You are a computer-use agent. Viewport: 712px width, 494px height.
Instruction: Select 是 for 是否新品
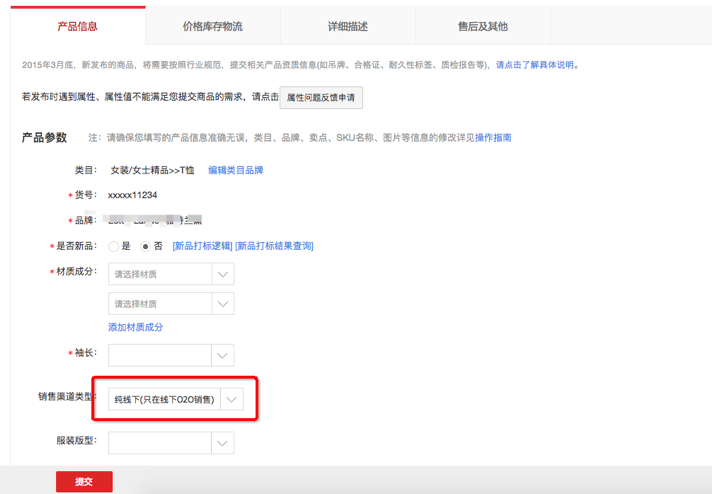(114, 247)
